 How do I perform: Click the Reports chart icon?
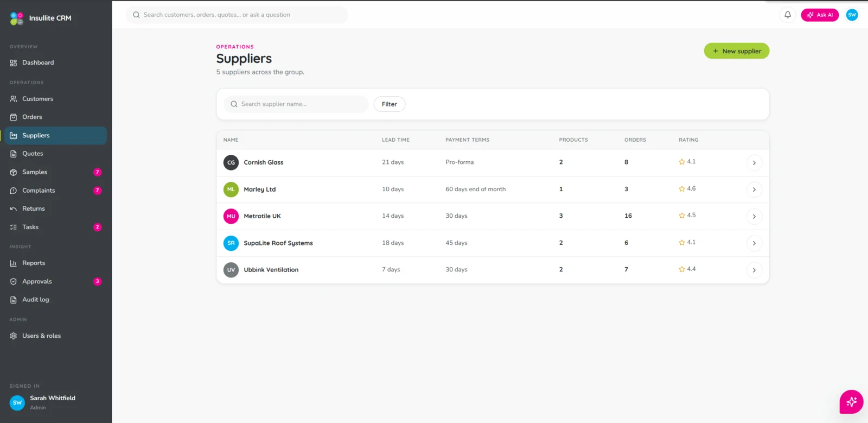click(14, 263)
